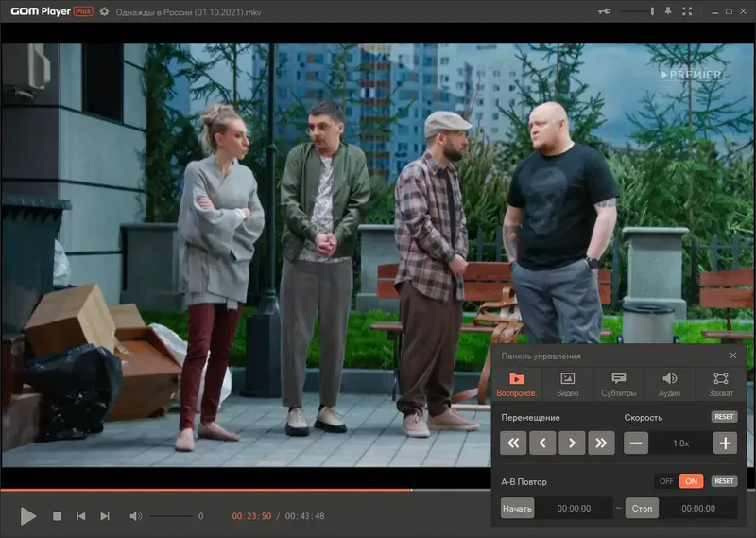
Task: Jump far forward with double-right arrows
Action: click(601, 443)
